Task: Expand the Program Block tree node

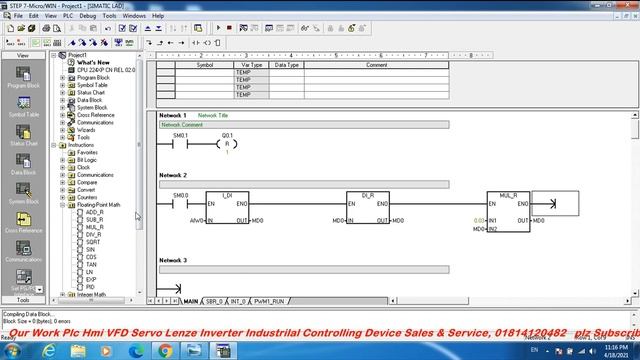Action: [62, 78]
